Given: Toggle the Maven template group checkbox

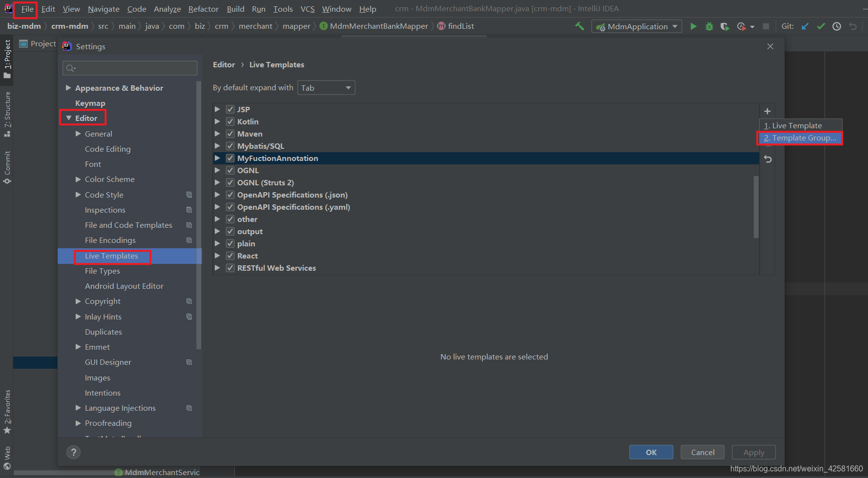Looking at the screenshot, I should pos(230,134).
